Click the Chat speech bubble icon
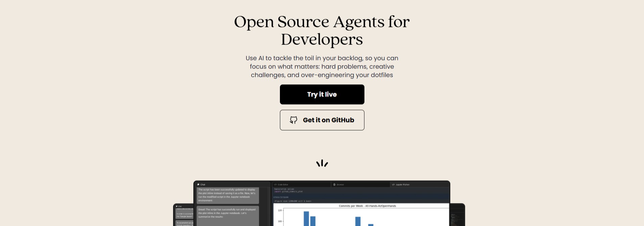Image resolution: width=644 pixels, height=226 pixels. 198,185
